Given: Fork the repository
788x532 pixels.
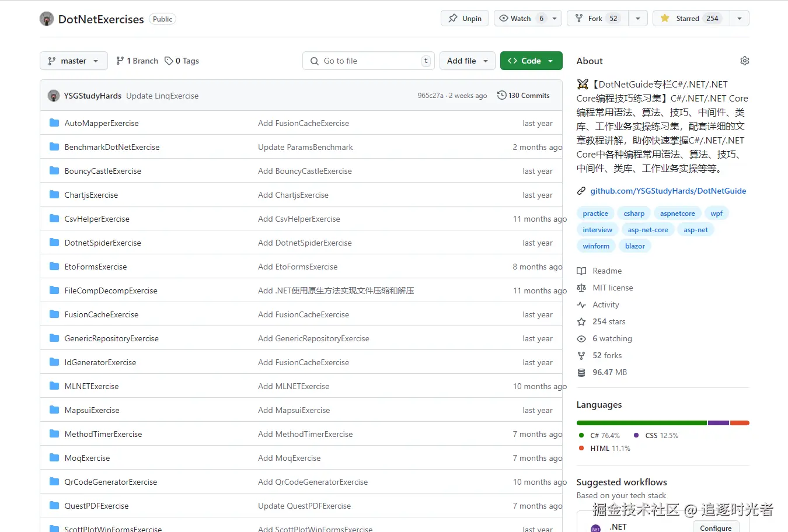Looking at the screenshot, I should (x=598, y=18).
